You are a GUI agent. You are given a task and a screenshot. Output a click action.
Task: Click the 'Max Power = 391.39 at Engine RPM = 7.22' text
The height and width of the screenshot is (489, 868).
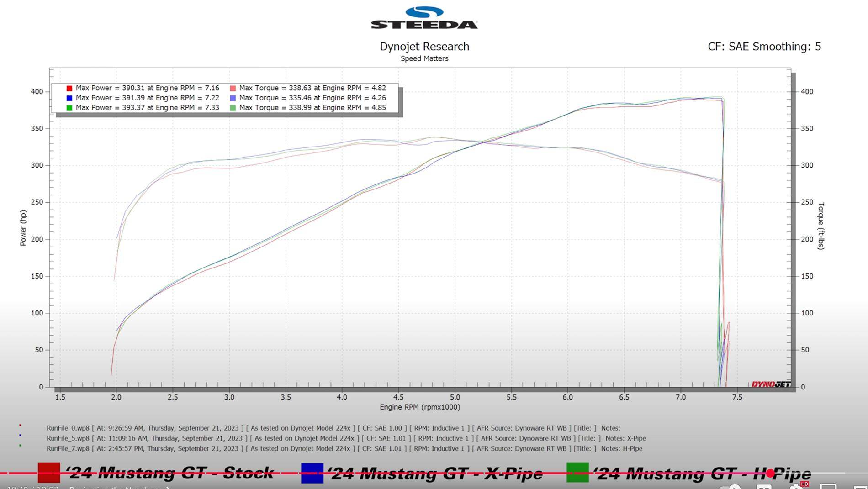pos(148,98)
